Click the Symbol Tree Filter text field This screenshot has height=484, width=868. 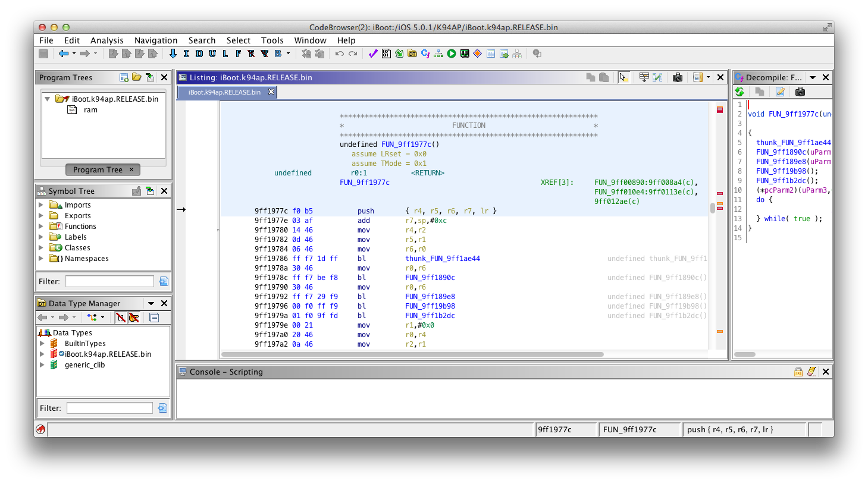click(109, 281)
